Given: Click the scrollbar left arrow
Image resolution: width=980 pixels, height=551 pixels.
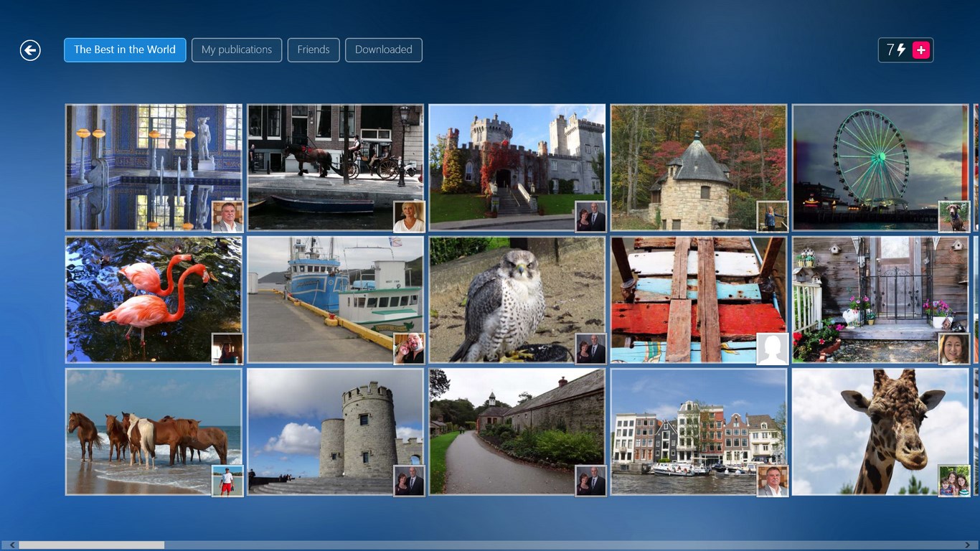Looking at the screenshot, I should 13,545.
